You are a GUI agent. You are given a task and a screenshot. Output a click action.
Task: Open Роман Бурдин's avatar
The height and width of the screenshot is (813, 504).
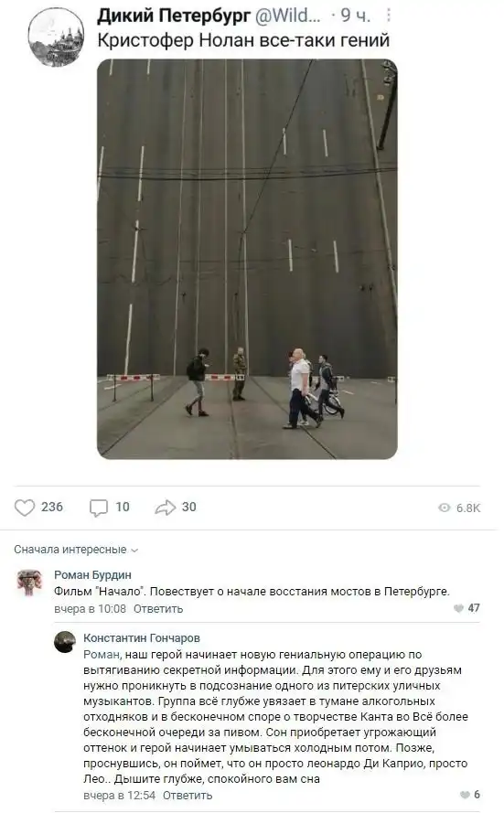[x=29, y=583]
